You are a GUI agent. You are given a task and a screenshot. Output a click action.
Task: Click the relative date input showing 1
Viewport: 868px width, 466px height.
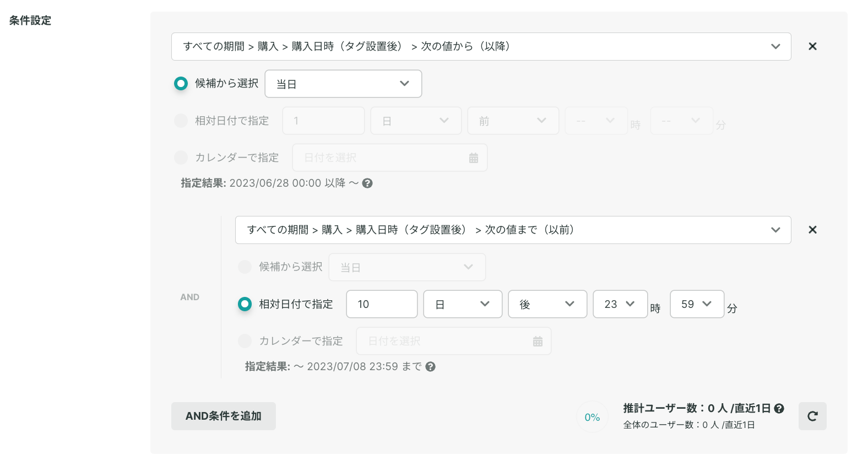pyautogui.click(x=323, y=121)
